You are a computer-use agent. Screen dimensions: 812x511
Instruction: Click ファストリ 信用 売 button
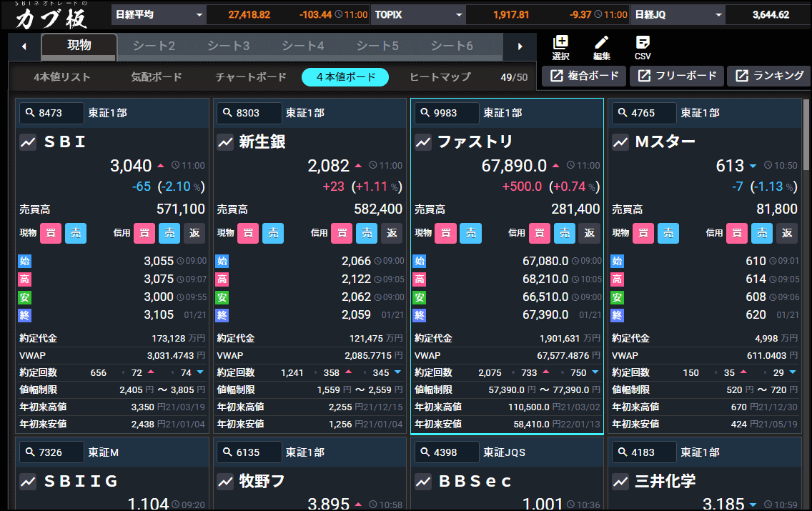coord(565,233)
